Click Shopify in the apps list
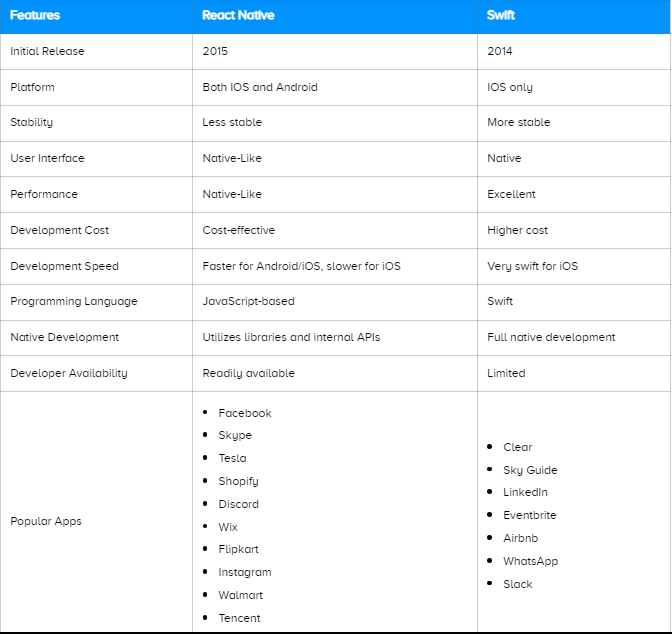This screenshot has width=672, height=634. click(238, 481)
